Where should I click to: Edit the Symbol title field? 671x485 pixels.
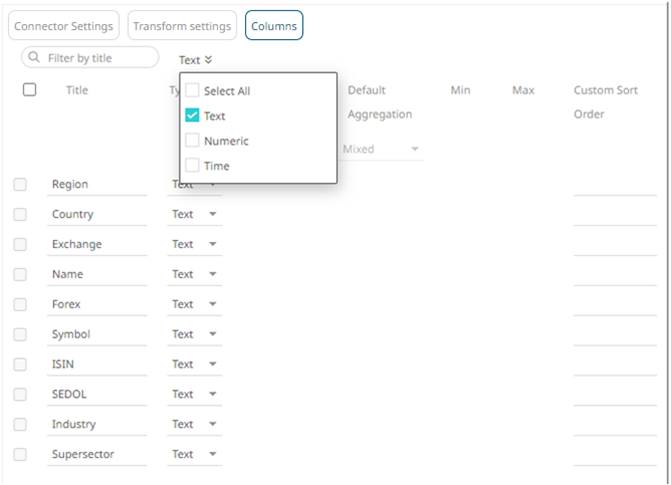coord(96,334)
